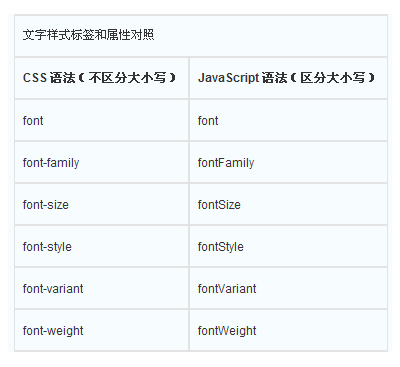The height and width of the screenshot is (367, 400).
Task: Click the text 区分大小写 in JavaScript header
Action: [332, 78]
